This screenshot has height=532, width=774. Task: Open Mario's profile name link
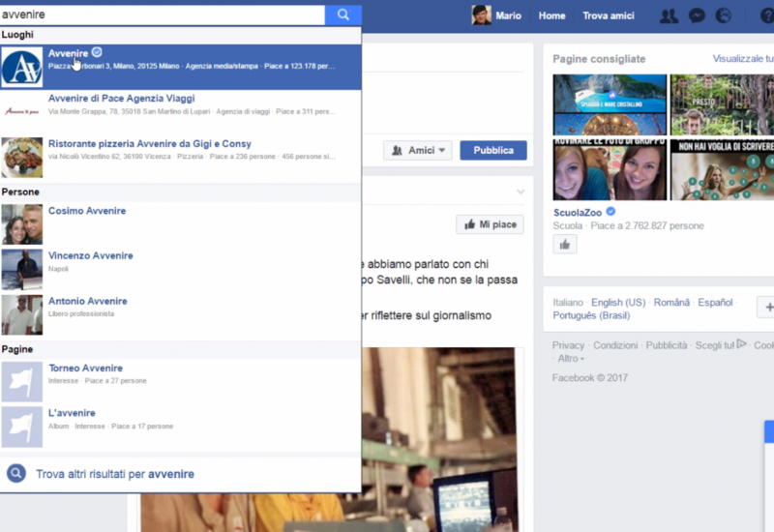pyautogui.click(x=509, y=15)
